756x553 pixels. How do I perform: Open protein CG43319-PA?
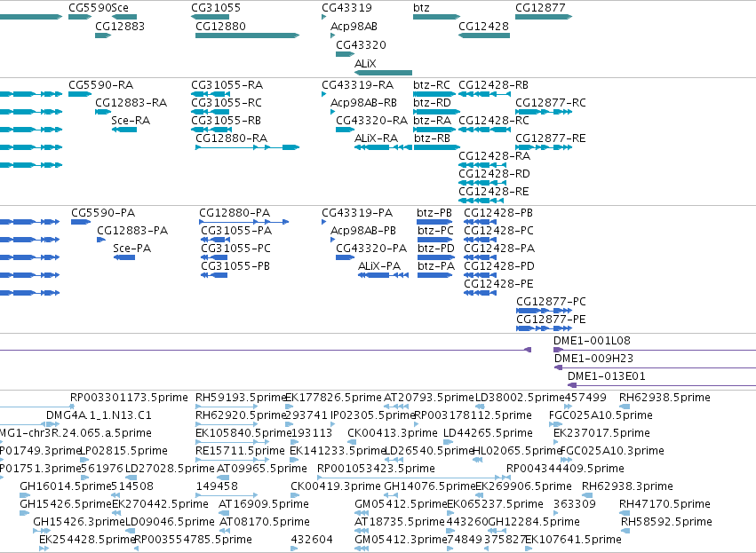coord(357,213)
